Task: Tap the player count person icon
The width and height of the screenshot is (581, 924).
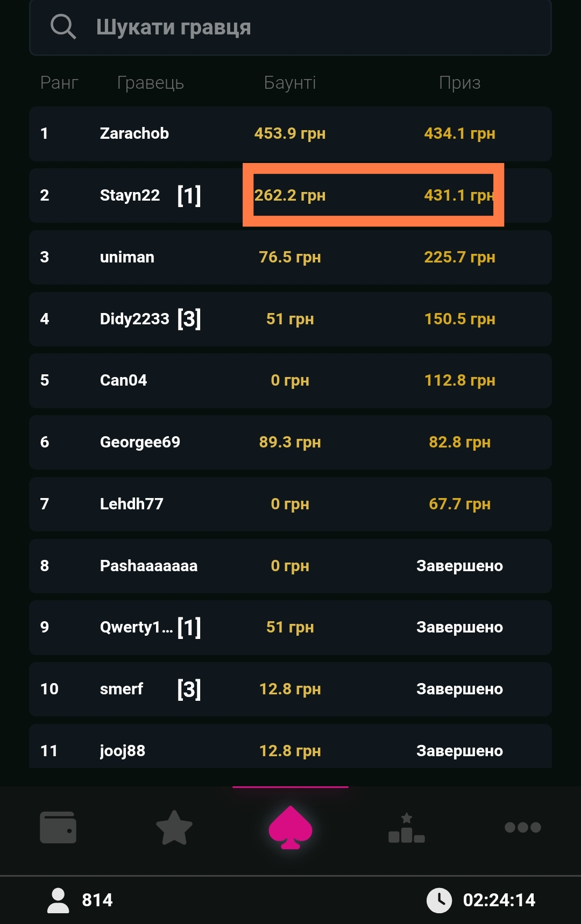Action: click(58, 900)
